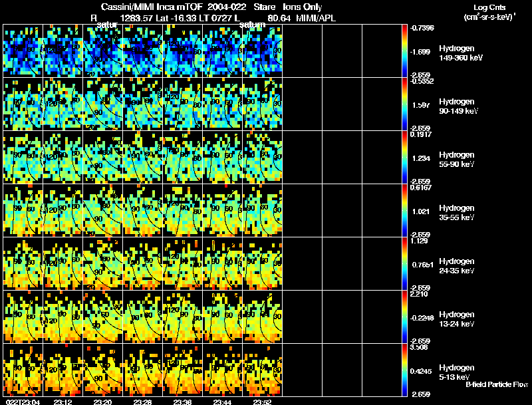The height and width of the screenshot is (405, 532).
Task: Click the color scale bar for 24-35 keV
Action: tap(404, 264)
